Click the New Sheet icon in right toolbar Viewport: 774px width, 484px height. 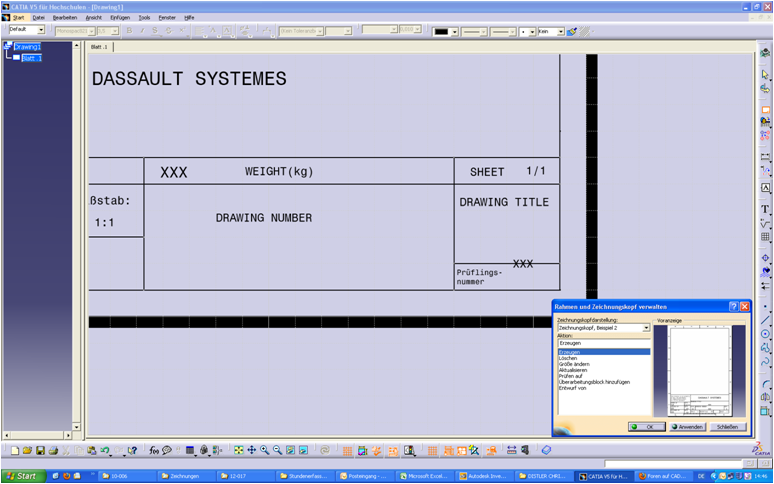pyautogui.click(x=765, y=110)
